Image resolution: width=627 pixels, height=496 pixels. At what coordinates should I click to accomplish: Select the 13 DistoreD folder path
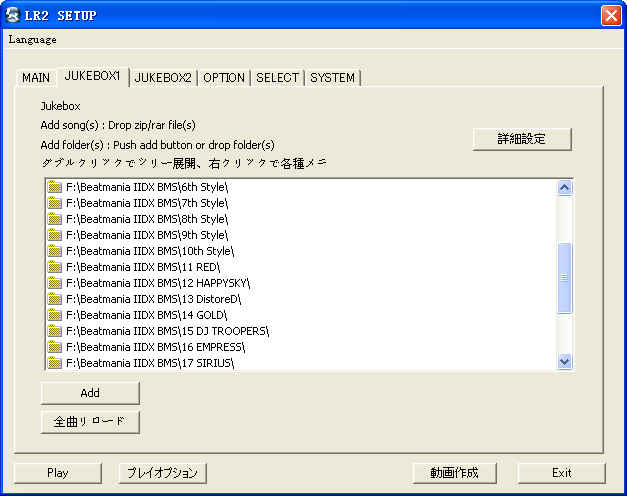[x=154, y=299]
